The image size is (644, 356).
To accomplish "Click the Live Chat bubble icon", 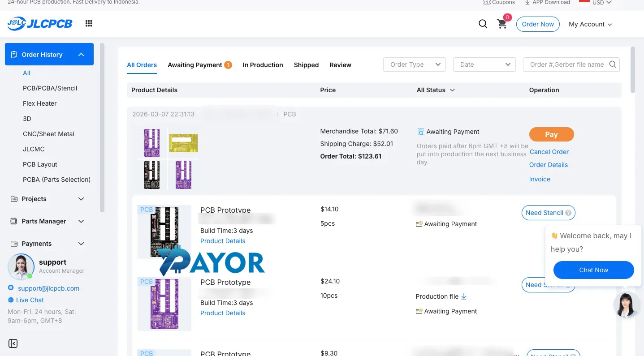I will click(11, 300).
